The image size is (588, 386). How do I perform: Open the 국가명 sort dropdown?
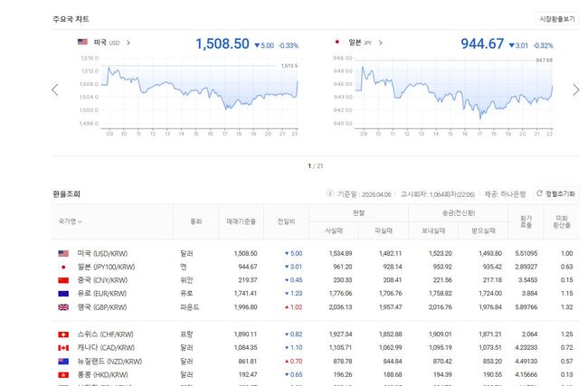[71, 221]
